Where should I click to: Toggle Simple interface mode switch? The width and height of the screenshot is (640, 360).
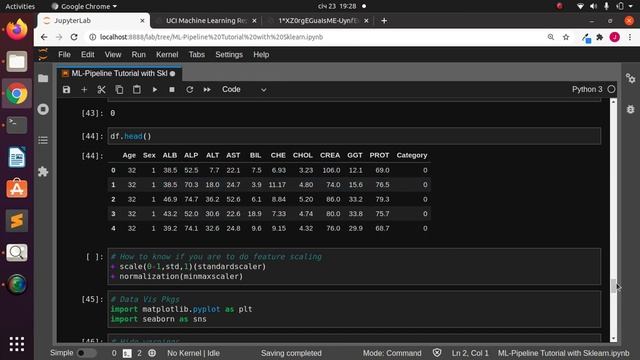point(86,353)
